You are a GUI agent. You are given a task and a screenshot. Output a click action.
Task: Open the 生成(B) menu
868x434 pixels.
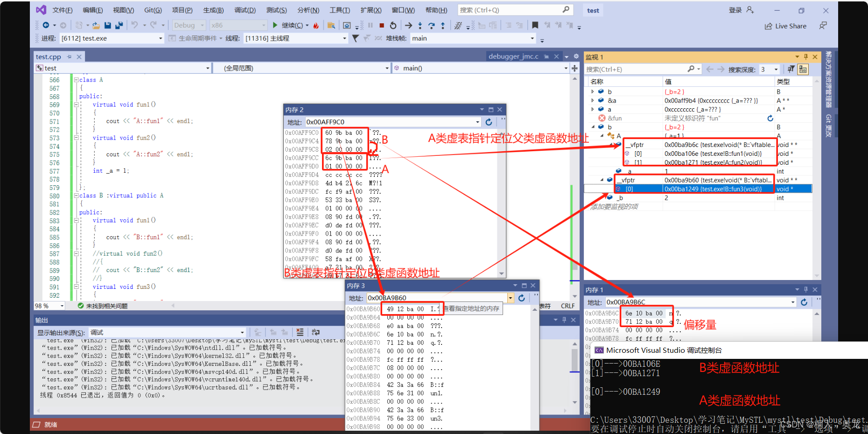[x=213, y=10]
